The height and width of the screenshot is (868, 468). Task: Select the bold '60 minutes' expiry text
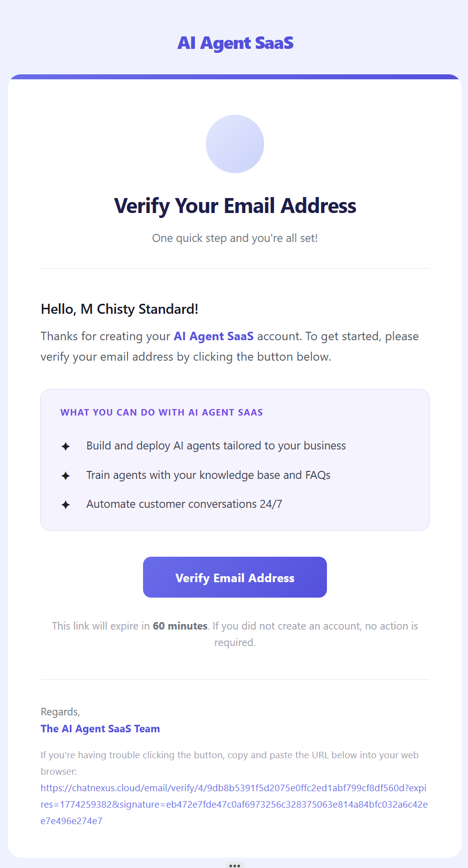pyautogui.click(x=180, y=626)
